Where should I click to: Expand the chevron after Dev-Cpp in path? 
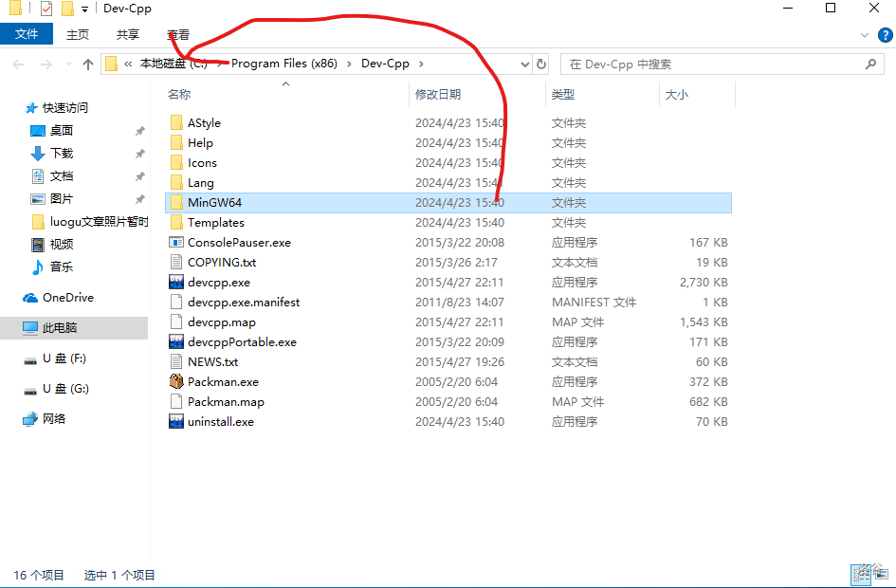tap(421, 64)
